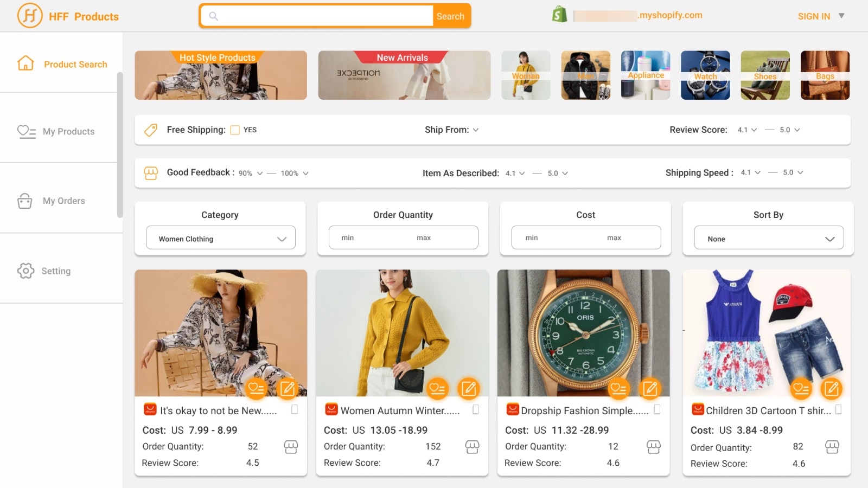
Task: Click the SIGN IN link
Action: tap(813, 16)
